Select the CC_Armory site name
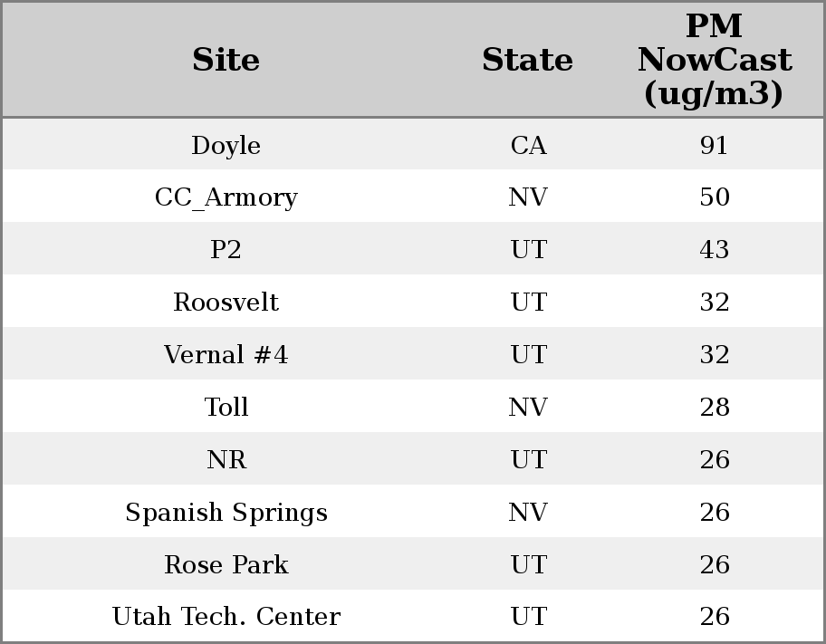Screen dimensions: 826x644 226,197
